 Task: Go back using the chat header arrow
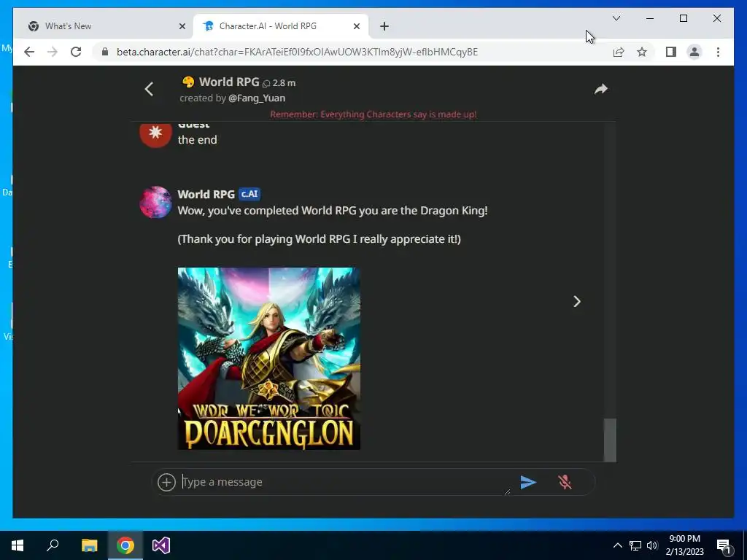point(149,89)
